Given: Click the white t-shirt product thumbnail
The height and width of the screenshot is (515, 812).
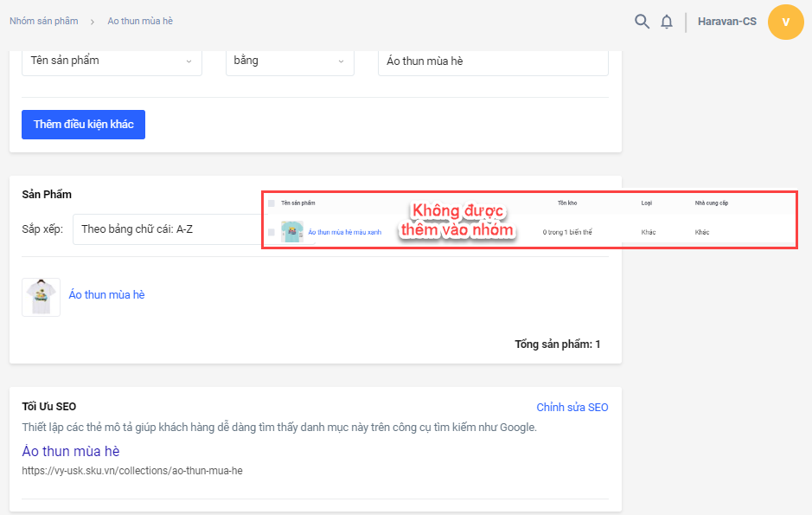Looking at the screenshot, I should [x=41, y=297].
